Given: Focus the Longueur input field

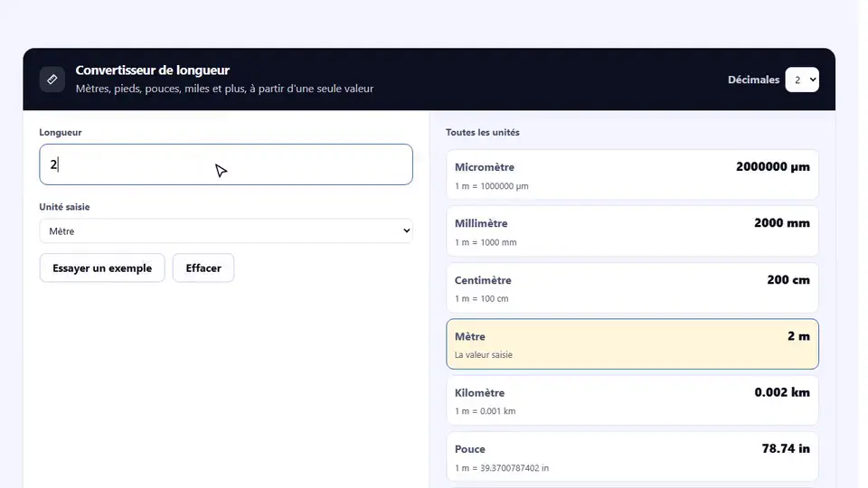Looking at the screenshot, I should pyautogui.click(x=226, y=164).
